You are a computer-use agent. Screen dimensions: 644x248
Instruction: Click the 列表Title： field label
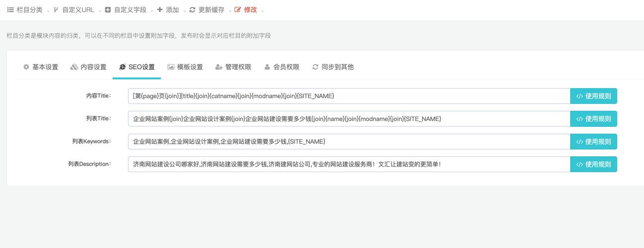(99, 119)
